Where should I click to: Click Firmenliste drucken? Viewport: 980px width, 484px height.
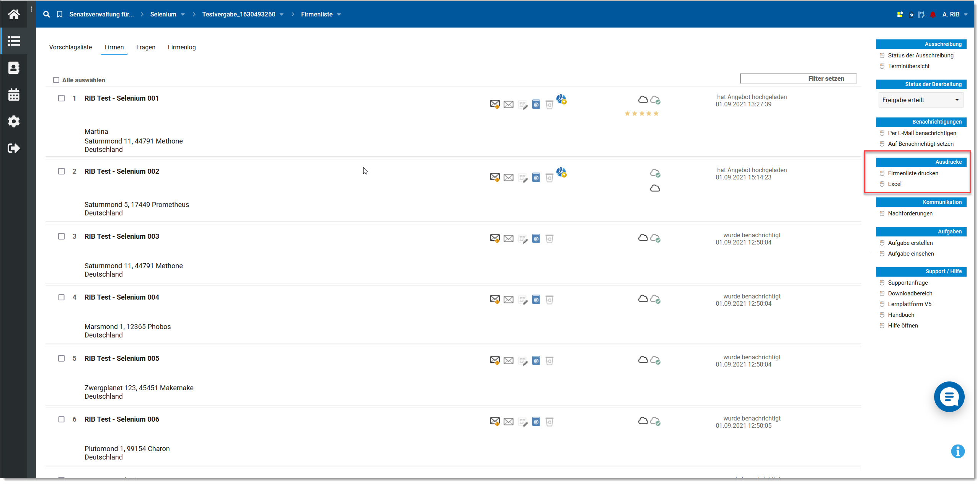point(913,173)
